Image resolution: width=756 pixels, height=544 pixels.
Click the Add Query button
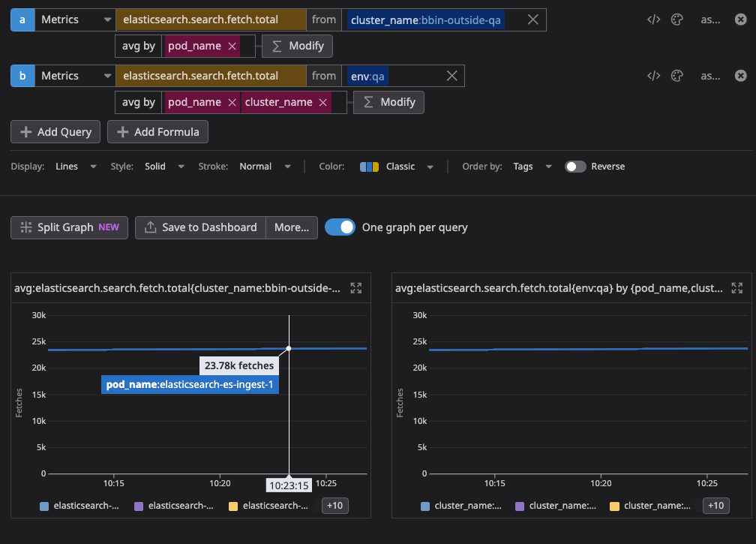coord(56,132)
